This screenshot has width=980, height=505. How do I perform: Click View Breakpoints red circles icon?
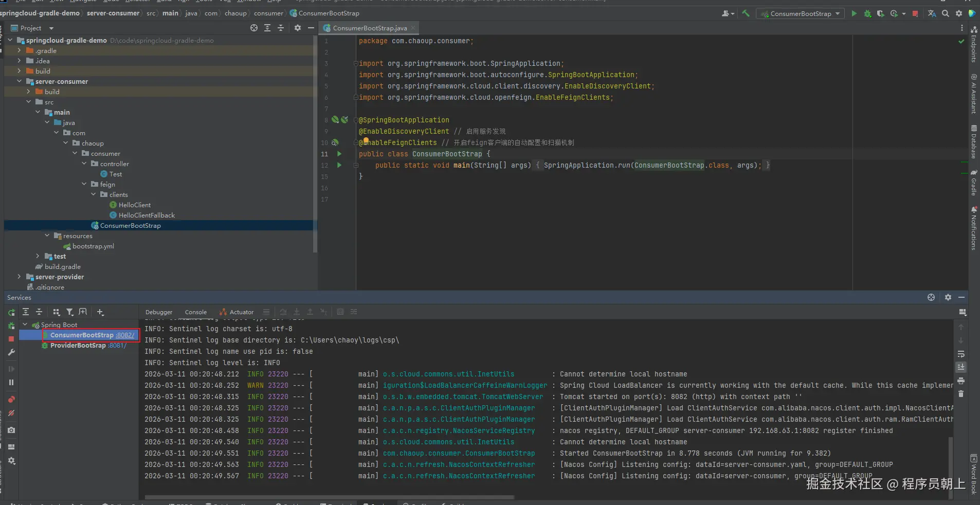(x=11, y=400)
